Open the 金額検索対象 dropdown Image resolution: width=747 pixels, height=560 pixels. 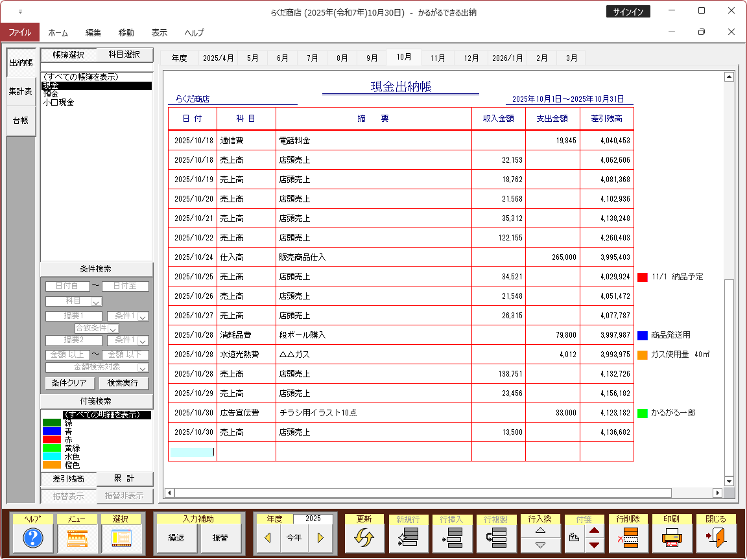coord(143,367)
